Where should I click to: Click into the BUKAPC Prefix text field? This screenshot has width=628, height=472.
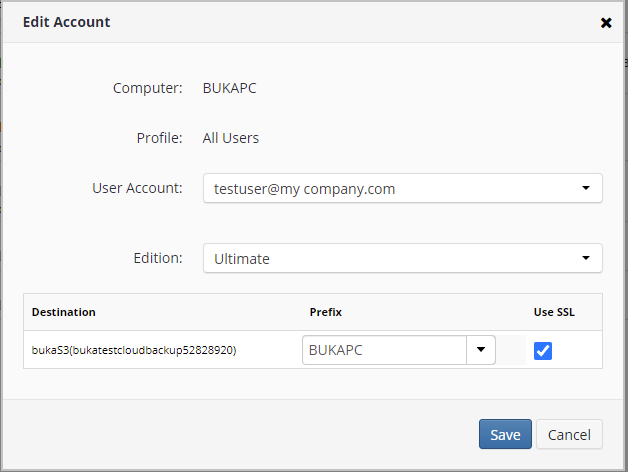pos(384,350)
